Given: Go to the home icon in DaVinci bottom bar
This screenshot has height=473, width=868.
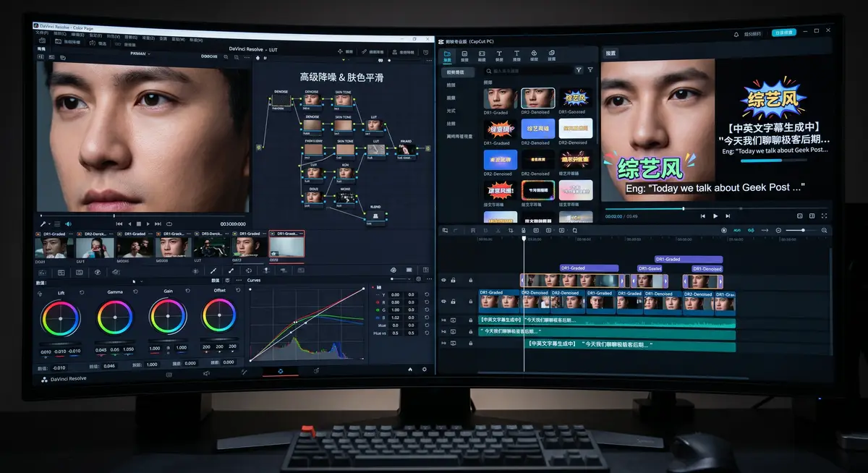Looking at the screenshot, I should tap(410, 369).
